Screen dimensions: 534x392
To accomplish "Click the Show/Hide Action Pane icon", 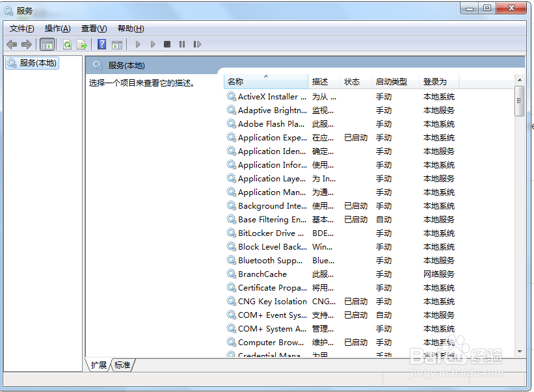I will [x=118, y=44].
